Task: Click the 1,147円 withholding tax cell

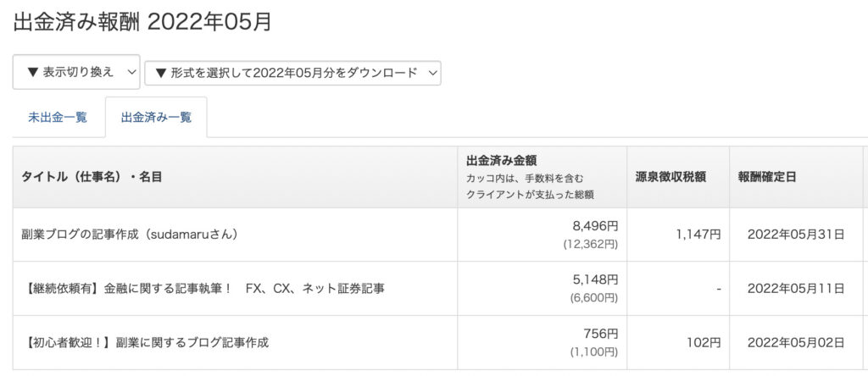Action: [678, 235]
